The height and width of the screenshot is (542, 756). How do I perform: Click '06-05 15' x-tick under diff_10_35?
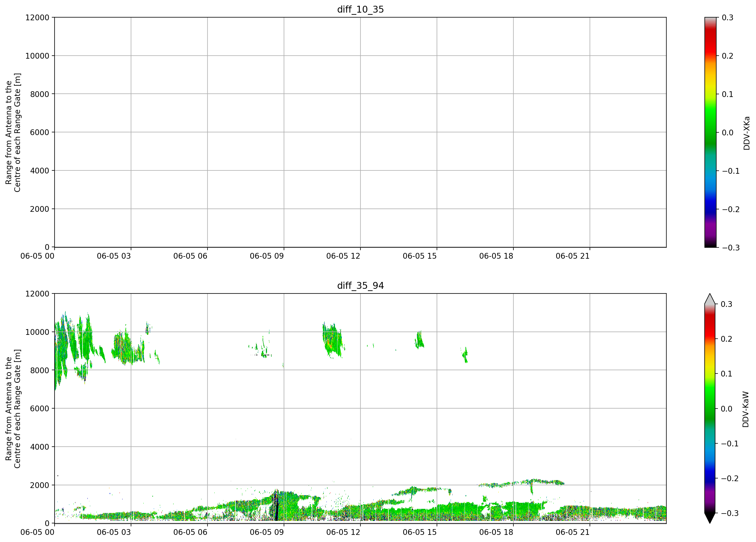[x=420, y=256]
